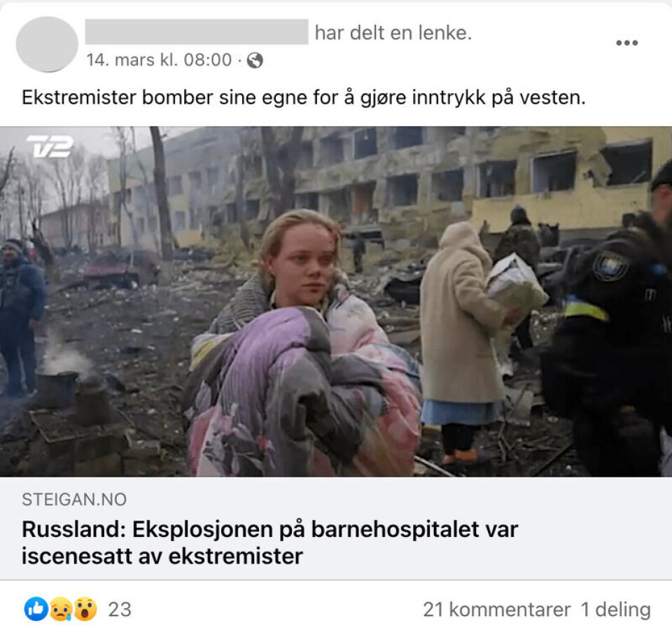Click the public globe privacy icon
The image size is (672, 637).
[255, 60]
